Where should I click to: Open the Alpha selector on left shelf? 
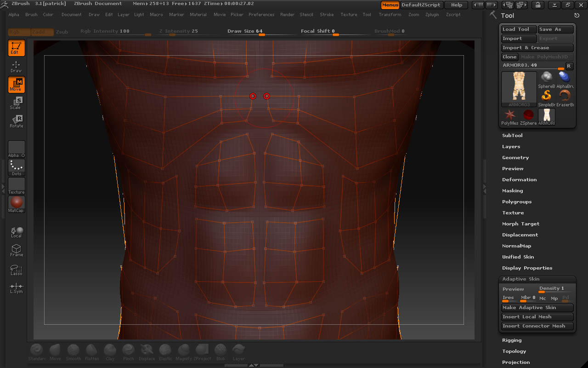pos(17,149)
